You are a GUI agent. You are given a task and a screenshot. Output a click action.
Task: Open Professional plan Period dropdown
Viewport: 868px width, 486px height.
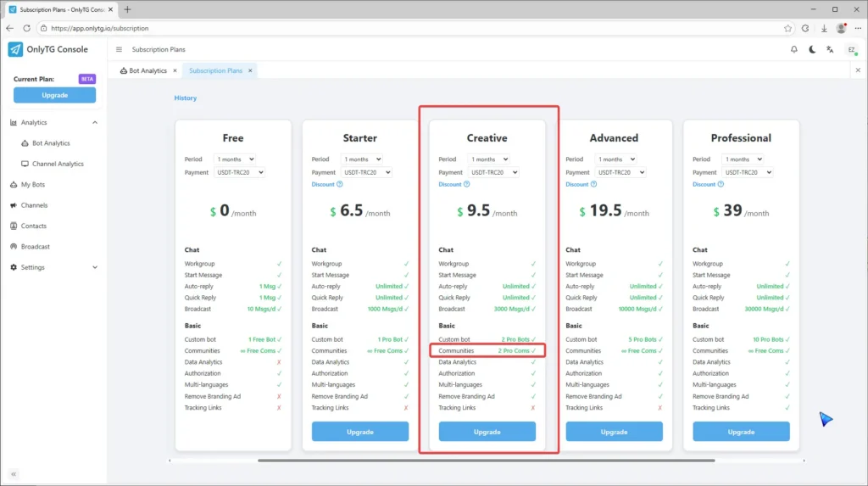click(743, 159)
